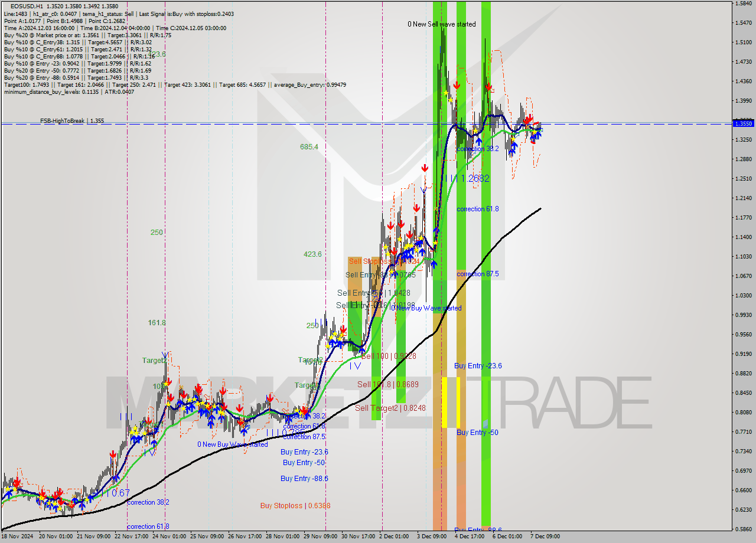Click the 1.5840 price axis label
Image resolution: width=756 pixels, height=543 pixels.
coord(743,3)
